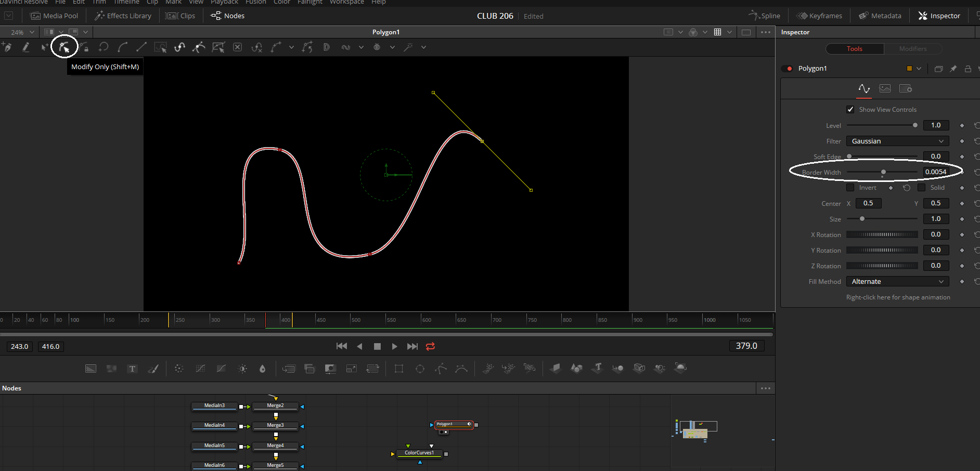Add the Text3D node from toolbar

coord(597,368)
